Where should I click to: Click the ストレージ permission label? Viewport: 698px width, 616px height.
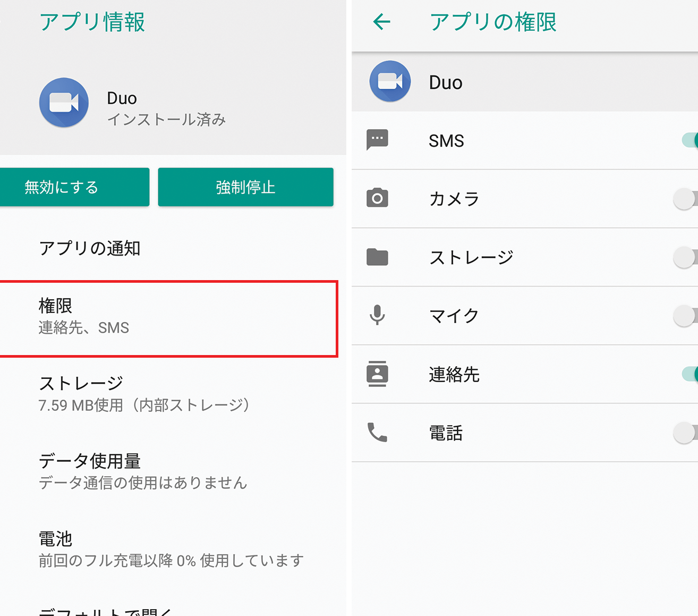(471, 257)
